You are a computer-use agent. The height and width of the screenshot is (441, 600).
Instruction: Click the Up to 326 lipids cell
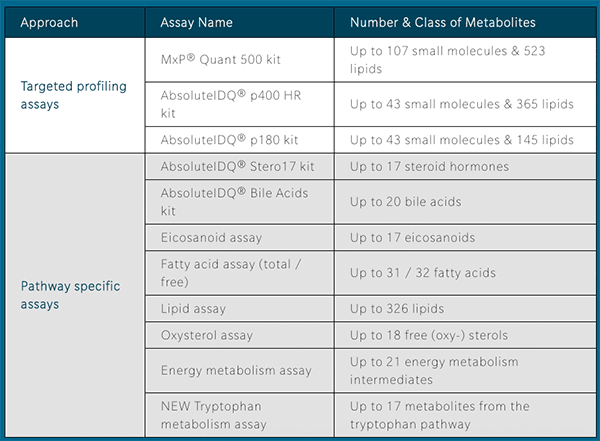click(396, 309)
